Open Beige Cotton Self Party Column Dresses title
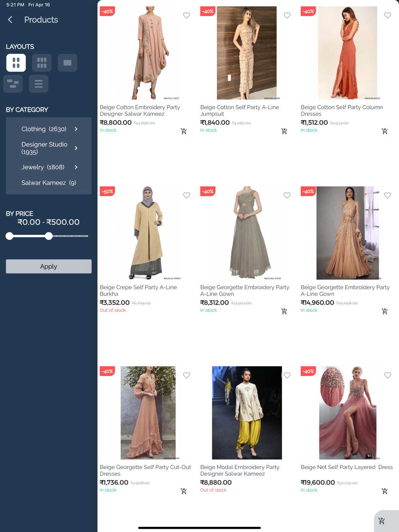The width and height of the screenshot is (399, 532). [x=342, y=110]
